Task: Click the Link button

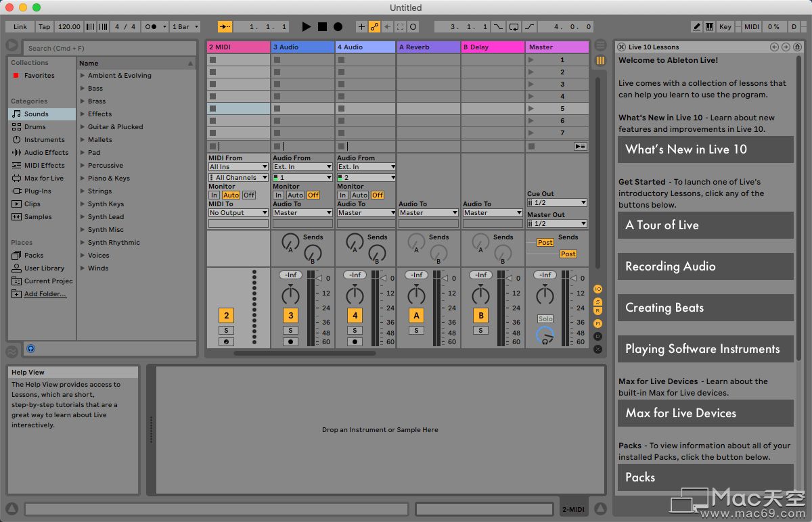Action: point(20,27)
